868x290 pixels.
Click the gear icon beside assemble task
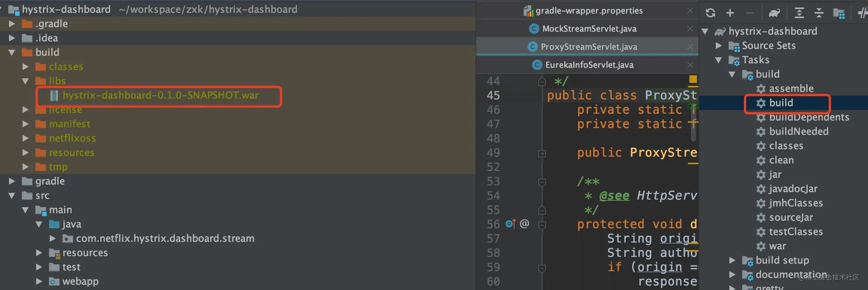coord(761,89)
